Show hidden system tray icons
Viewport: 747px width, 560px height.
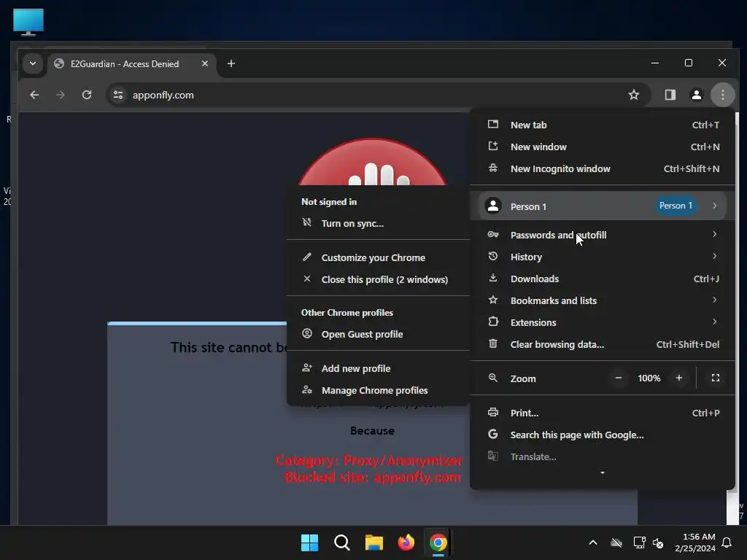tap(593, 542)
